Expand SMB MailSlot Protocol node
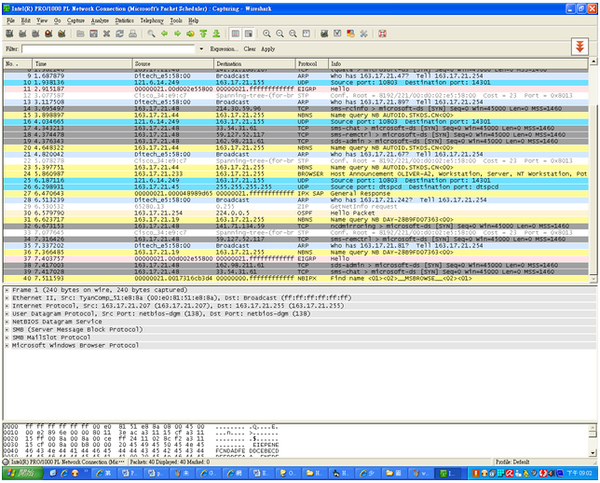The width and height of the screenshot is (600, 483). click(7, 338)
